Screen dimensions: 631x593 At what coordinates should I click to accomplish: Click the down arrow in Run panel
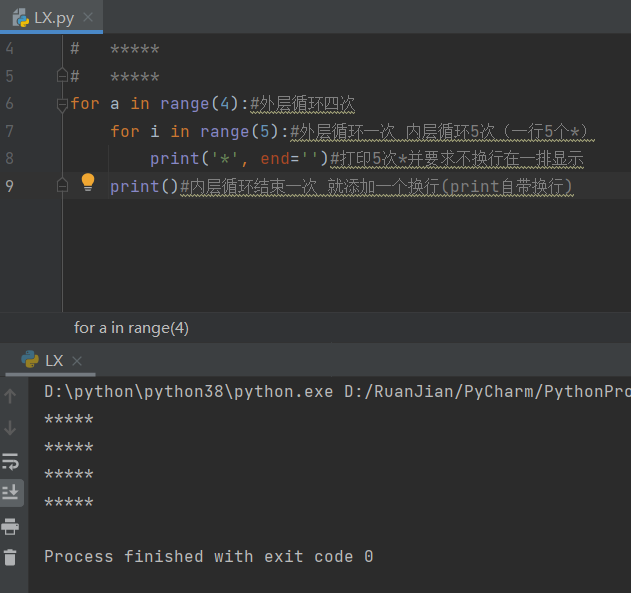11,428
